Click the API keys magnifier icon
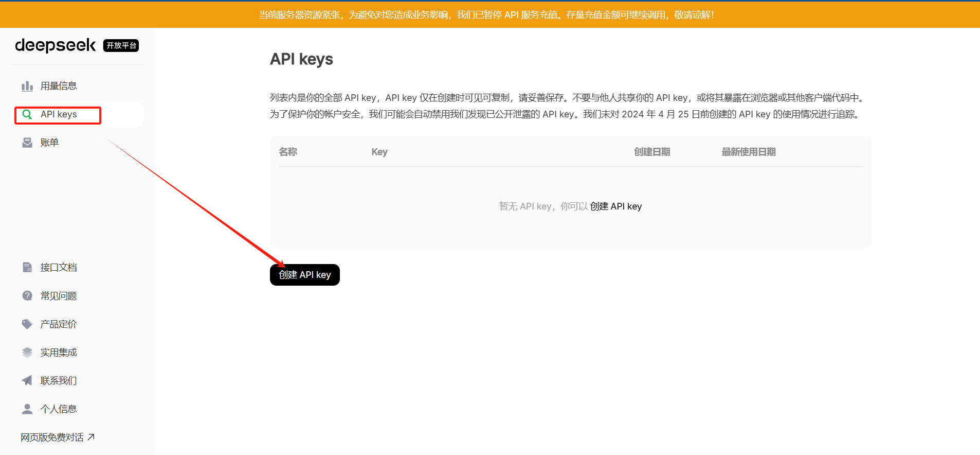This screenshot has height=455, width=980. (x=27, y=114)
